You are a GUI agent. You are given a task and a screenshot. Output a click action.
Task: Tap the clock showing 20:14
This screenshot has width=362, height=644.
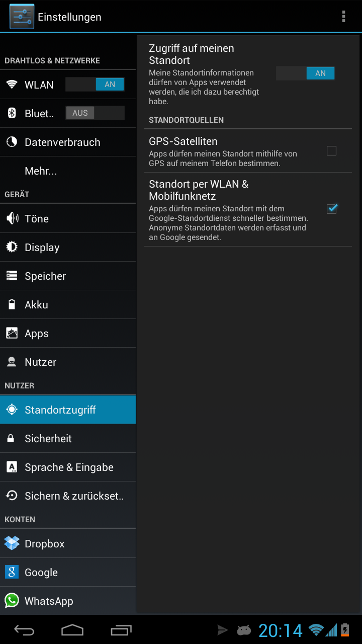281,630
